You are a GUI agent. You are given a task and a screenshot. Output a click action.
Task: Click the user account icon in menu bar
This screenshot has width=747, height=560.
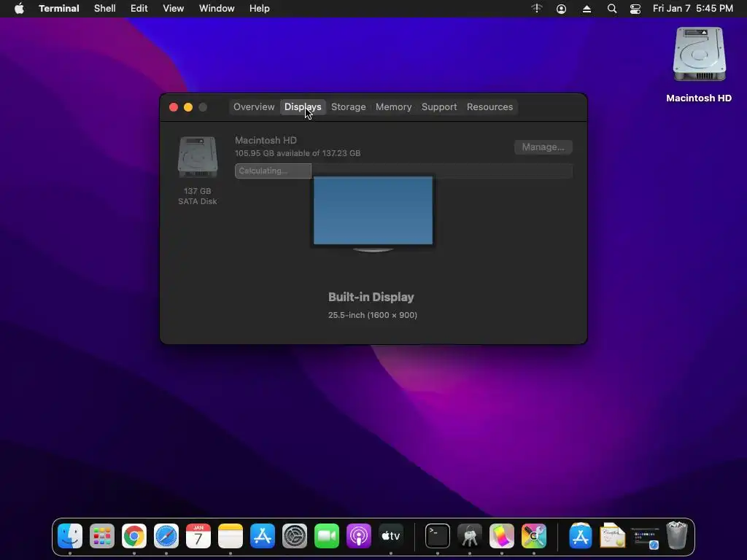[x=562, y=9]
